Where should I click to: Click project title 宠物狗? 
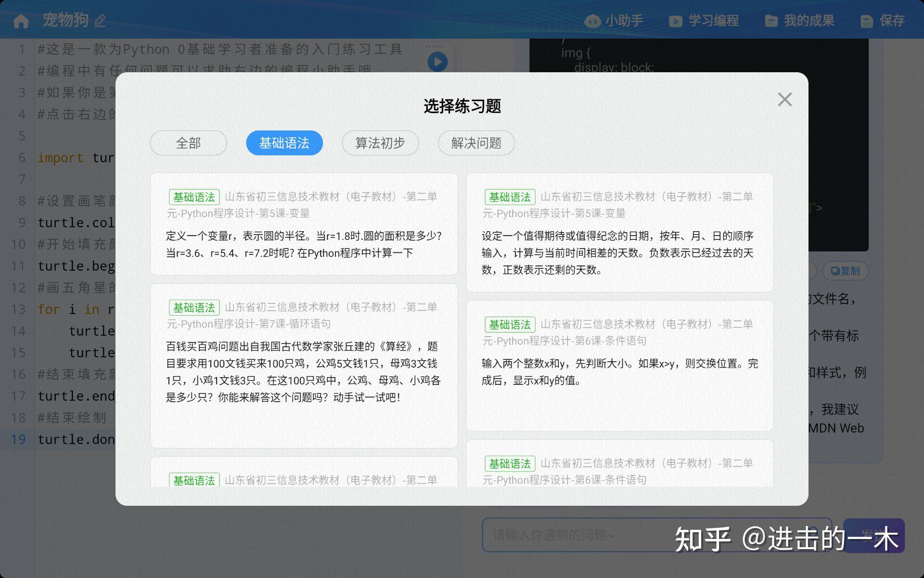pyautogui.click(x=65, y=20)
